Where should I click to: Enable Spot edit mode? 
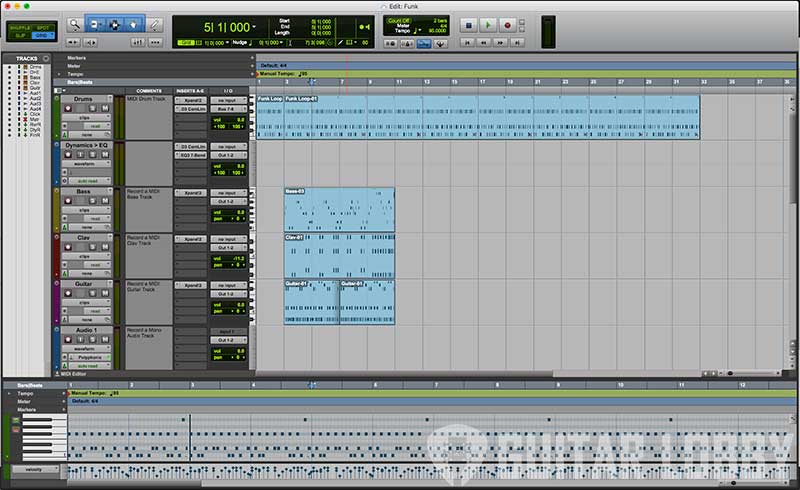pyautogui.click(x=43, y=28)
